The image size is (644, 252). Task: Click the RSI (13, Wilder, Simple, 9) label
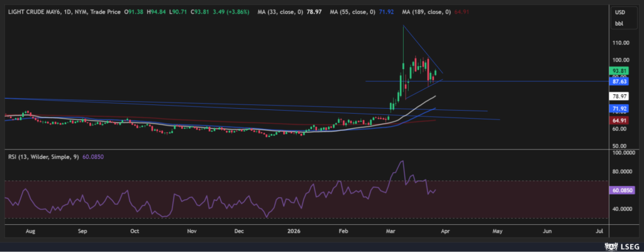click(x=44, y=156)
